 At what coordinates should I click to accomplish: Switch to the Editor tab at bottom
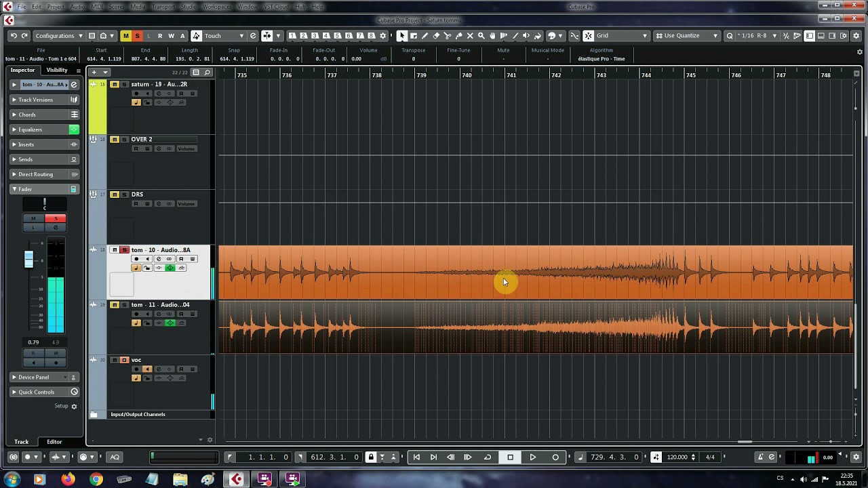click(x=54, y=441)
